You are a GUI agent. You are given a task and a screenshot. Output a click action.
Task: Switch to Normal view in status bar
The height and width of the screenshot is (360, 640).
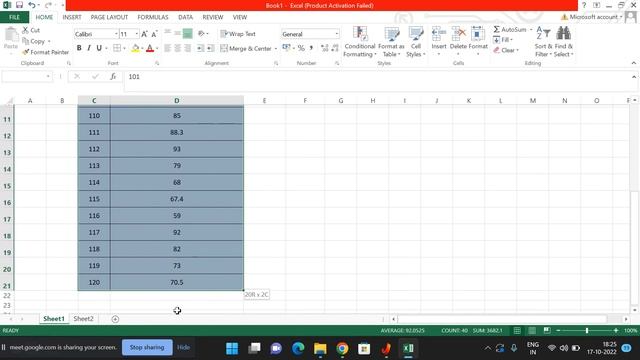517,330
